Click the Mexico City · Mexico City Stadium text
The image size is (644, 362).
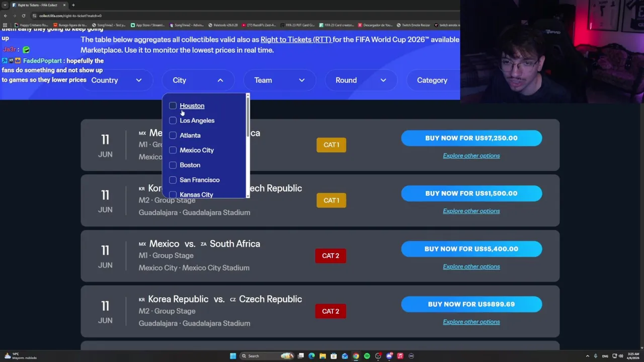[x=194, y=268]
